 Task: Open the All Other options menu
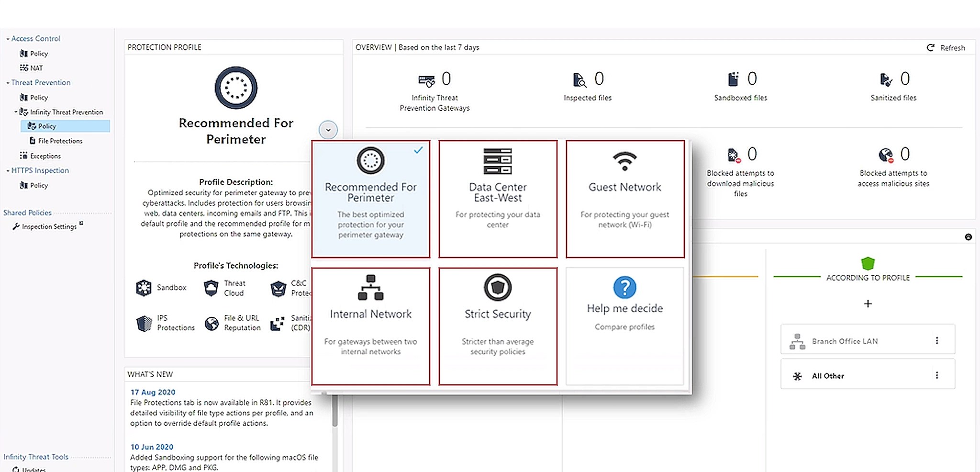[x=937, y=376]
